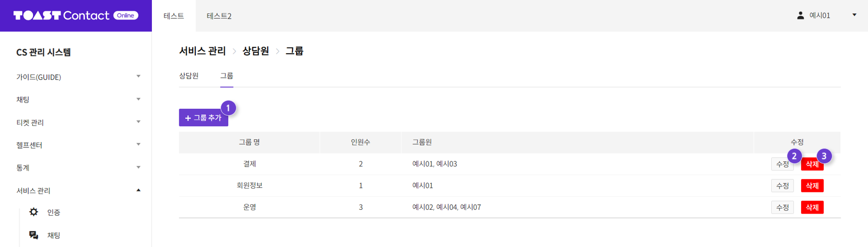
Task: Expand the 가이드(GUIDE) menu arrow
Action: pos(138,76)
